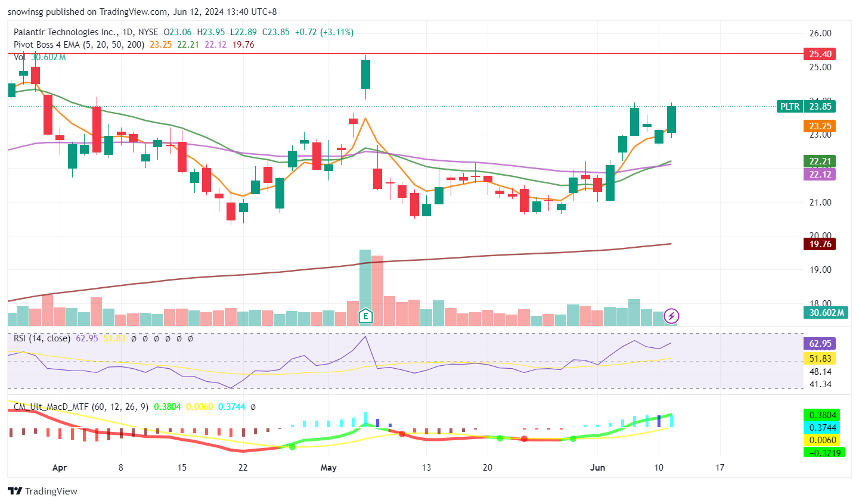
Task: Click the RSI (14, close) indicator legend
Action: tap(42, 338)
